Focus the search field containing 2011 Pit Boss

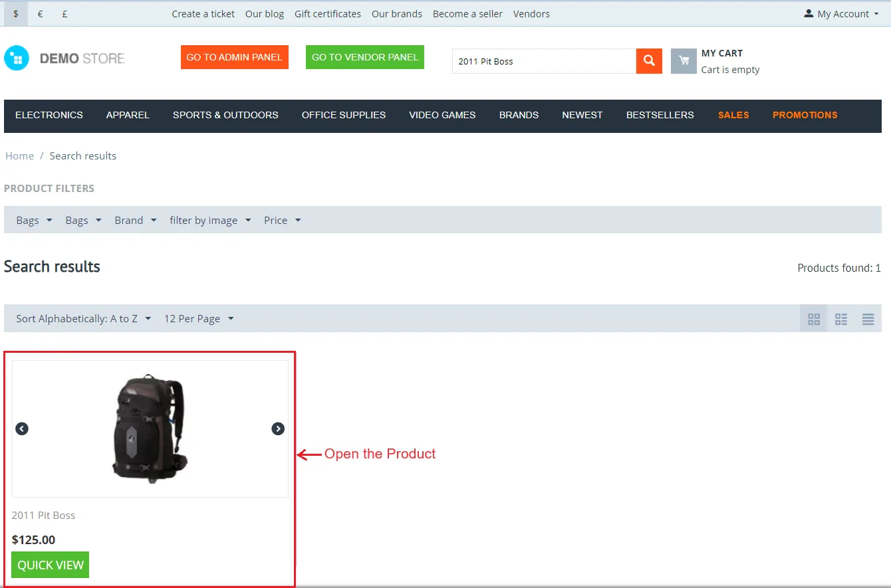(544, 61)
